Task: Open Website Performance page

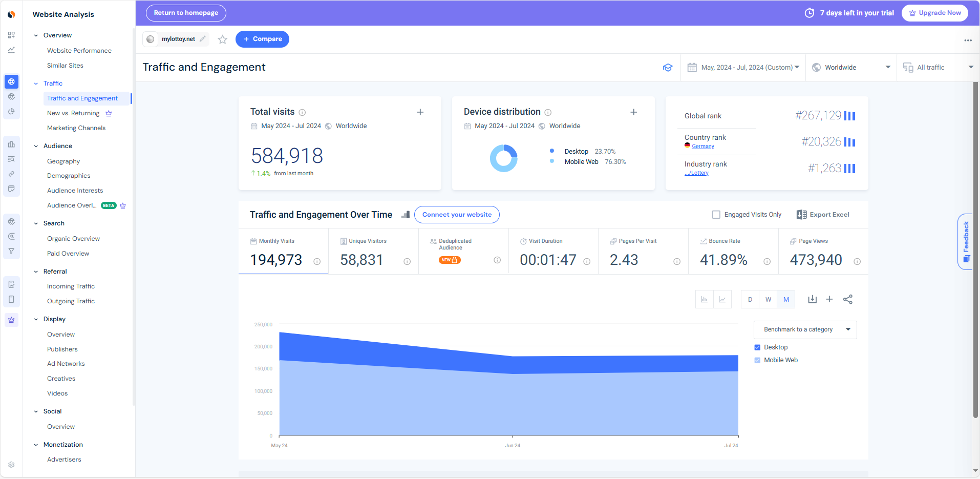Action: tap(79, 51)
